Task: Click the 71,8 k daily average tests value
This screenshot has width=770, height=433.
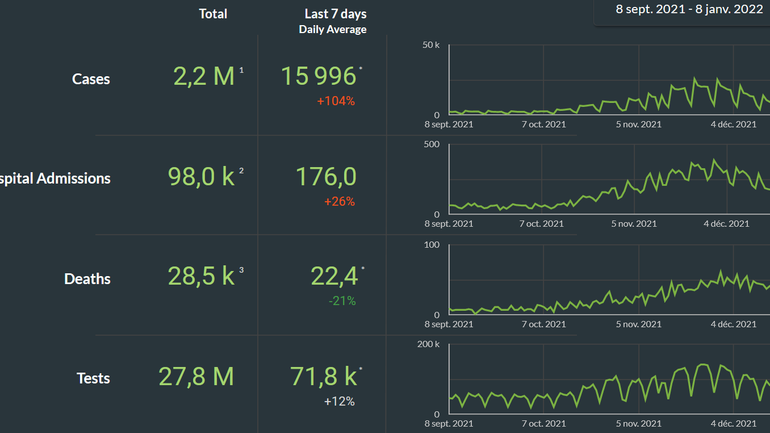Action: pyautogui.click(x=320, y=377)
